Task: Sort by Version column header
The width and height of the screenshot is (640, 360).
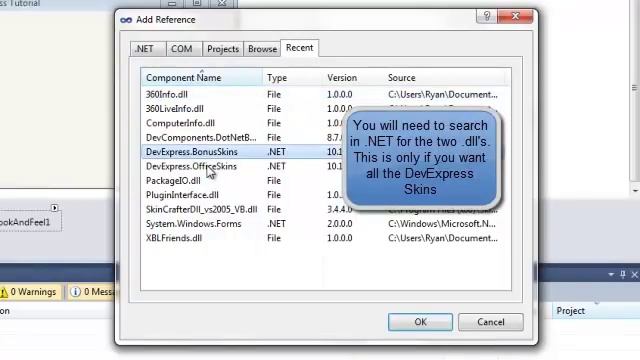Action: 353,78
